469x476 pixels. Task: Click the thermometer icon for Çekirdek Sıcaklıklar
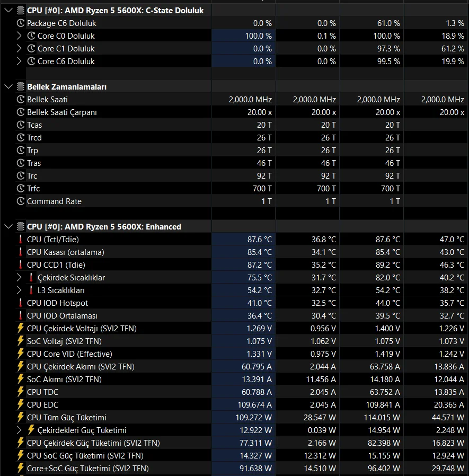(31, 277)
